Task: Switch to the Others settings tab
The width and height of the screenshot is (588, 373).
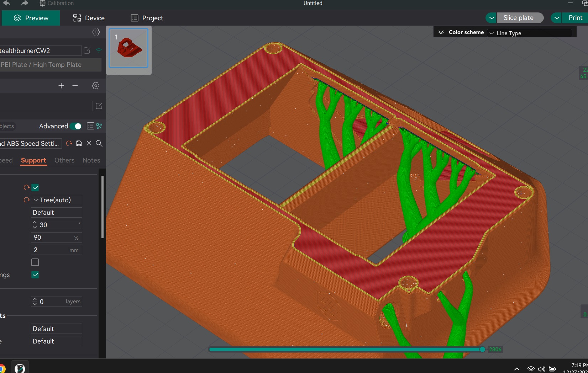Action: tap(64, 160)
